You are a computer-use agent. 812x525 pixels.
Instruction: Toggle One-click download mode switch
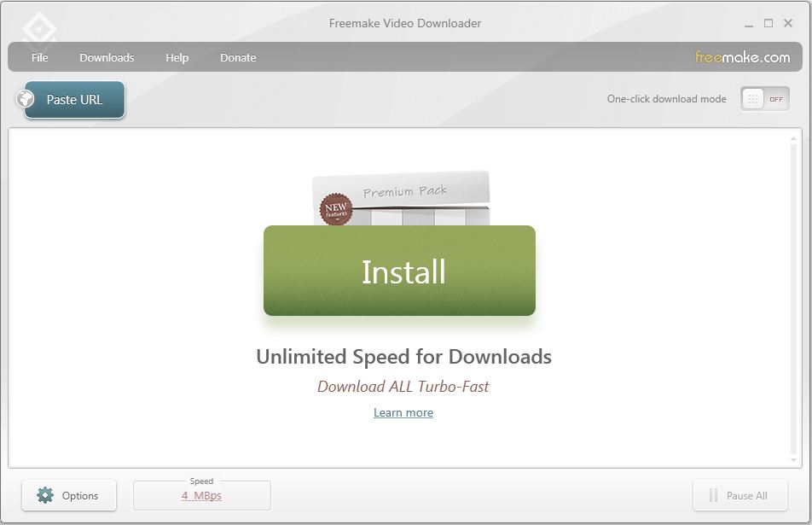(x=765, y=99)
